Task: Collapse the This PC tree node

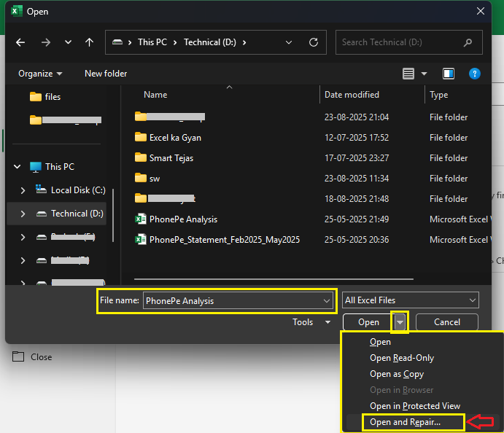Action: (17, 166)
